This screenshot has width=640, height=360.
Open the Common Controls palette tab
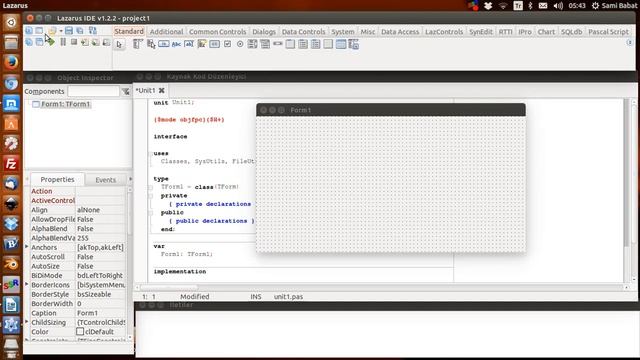click(218, 31)
